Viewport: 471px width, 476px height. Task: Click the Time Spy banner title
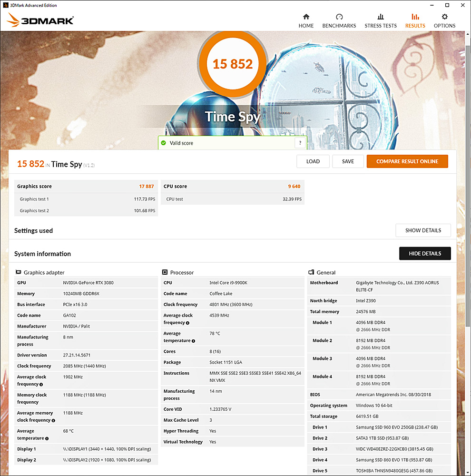[x=233, y=117]
